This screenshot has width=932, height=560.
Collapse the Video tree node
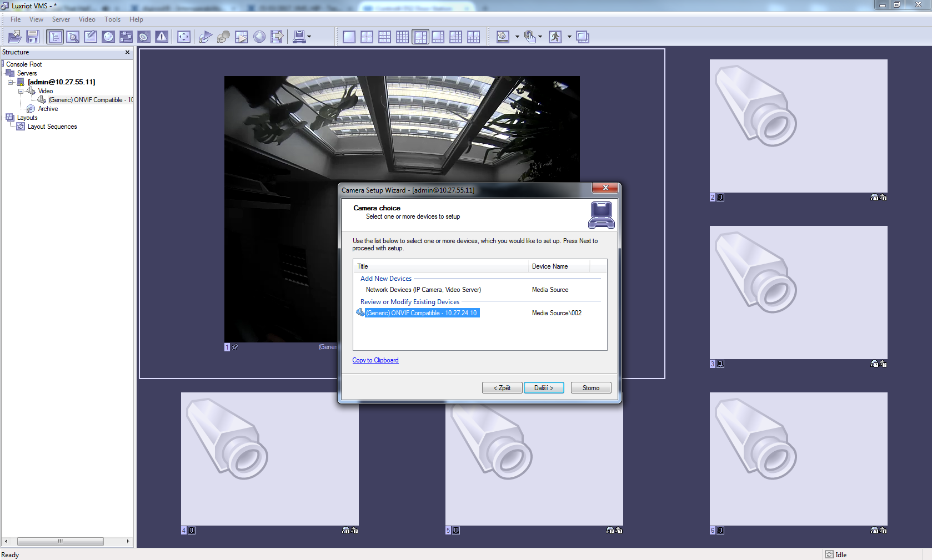(21, 91)
